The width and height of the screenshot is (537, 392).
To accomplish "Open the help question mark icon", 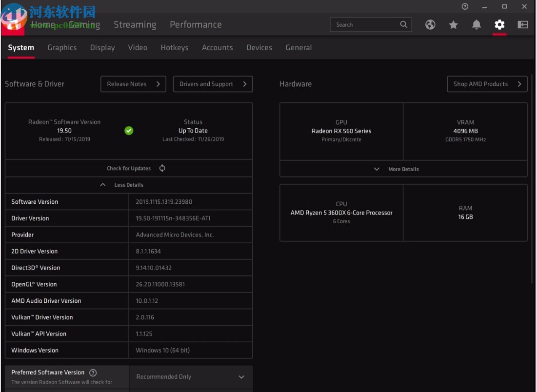I will pos(465,7).
